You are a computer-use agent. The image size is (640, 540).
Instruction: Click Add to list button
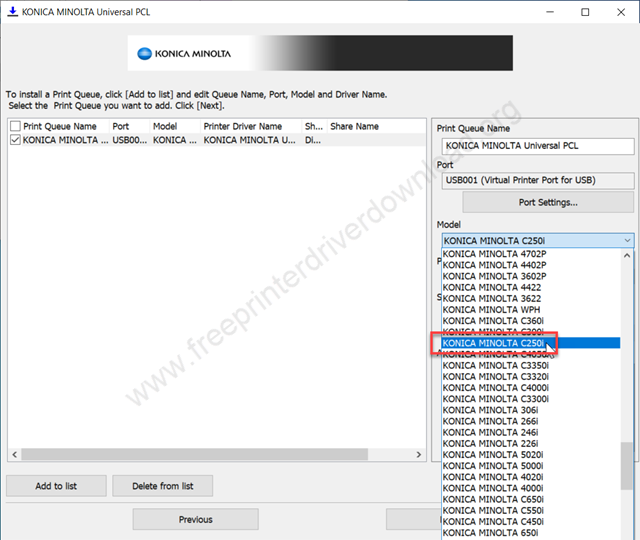click(x=56, y=486)
